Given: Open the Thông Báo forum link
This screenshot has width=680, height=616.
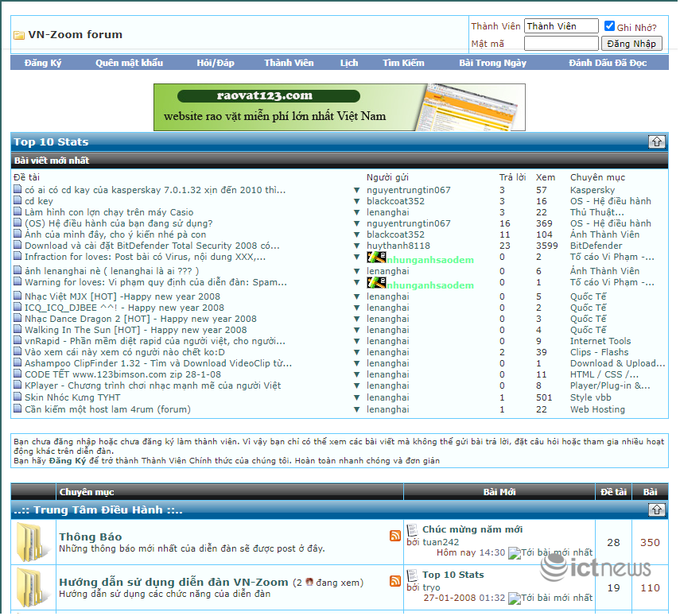Looking at the screenshot, I should click(90, 537).
